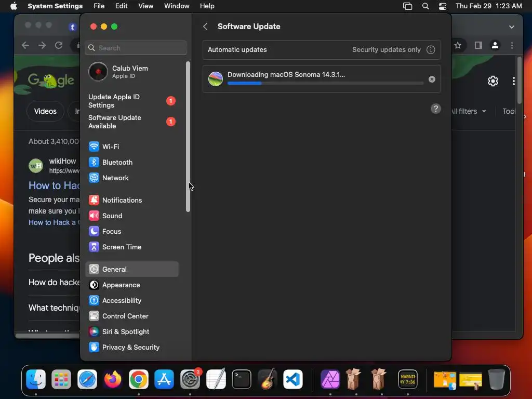Launch GarageBand from the Dock
The height and width of the screenshot is (399, 532).
point(268,379)
